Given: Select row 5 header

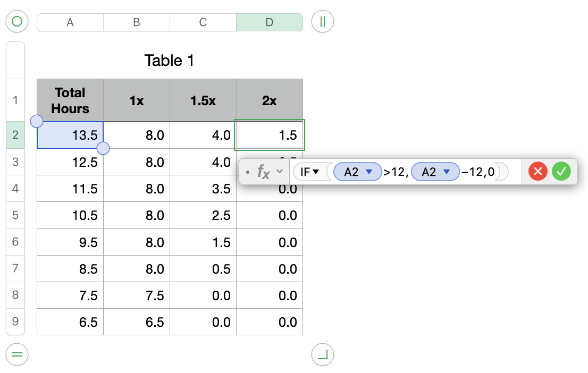Looking at the screenshot, I should [x=15, y=215].
